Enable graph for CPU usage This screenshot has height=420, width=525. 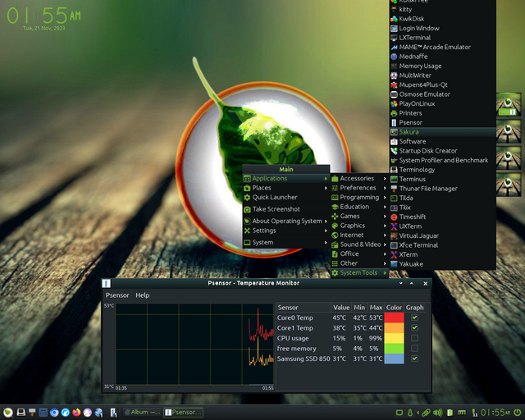tap(414, 338)
